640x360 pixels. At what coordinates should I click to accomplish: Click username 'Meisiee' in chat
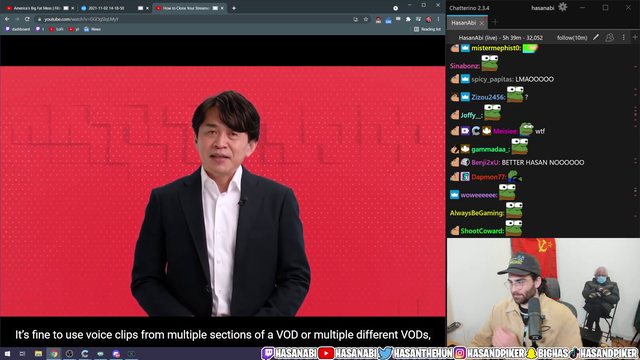505,131
